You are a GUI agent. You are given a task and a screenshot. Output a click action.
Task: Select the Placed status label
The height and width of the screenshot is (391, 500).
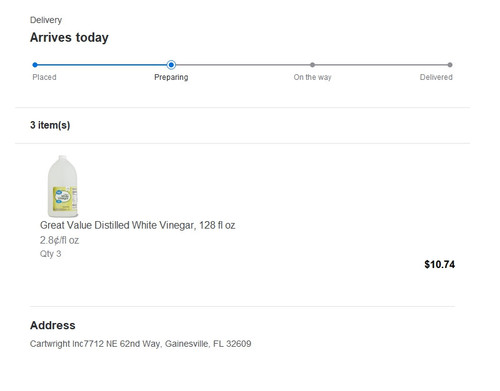(44, 77)
